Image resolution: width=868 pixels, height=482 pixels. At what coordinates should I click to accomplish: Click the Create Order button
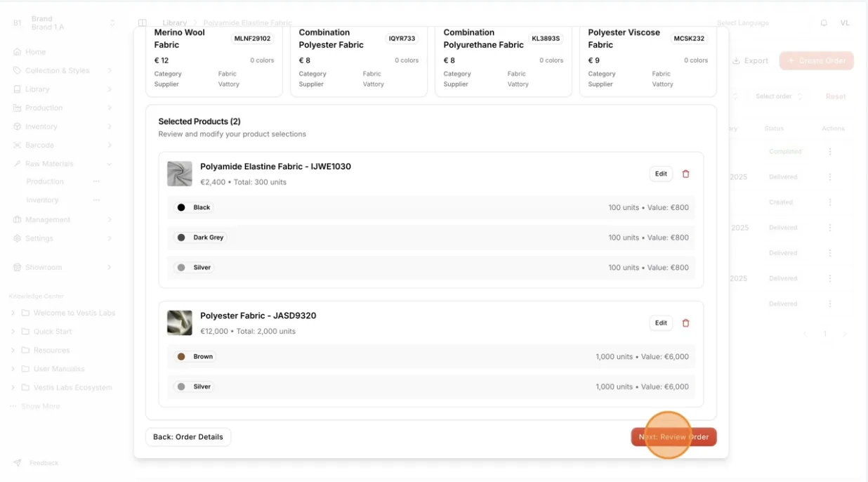click(x=816, y=60)
